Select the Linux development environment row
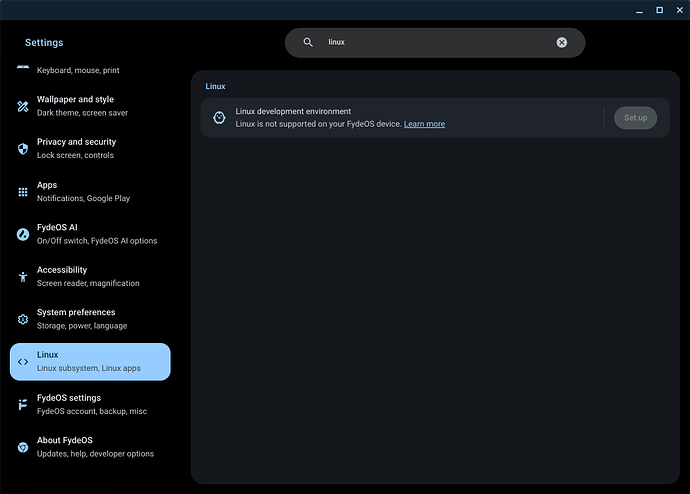Screen dimensions: 690x494 click(x=400, y=118)
